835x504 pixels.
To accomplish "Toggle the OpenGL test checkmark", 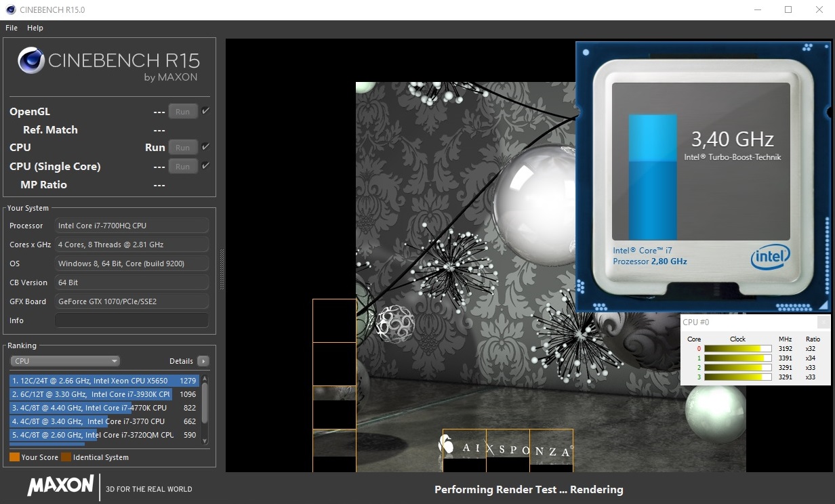I will pos(206,111).
